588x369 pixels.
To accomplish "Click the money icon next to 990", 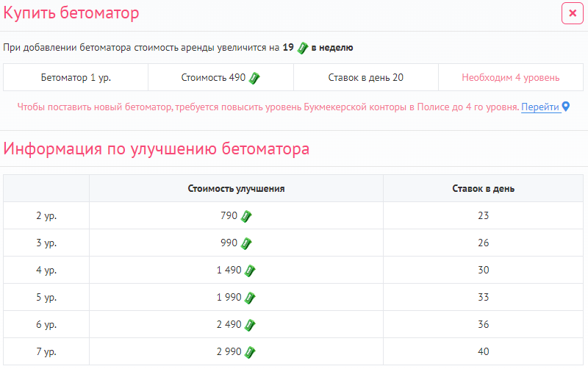I will (247, 243).
